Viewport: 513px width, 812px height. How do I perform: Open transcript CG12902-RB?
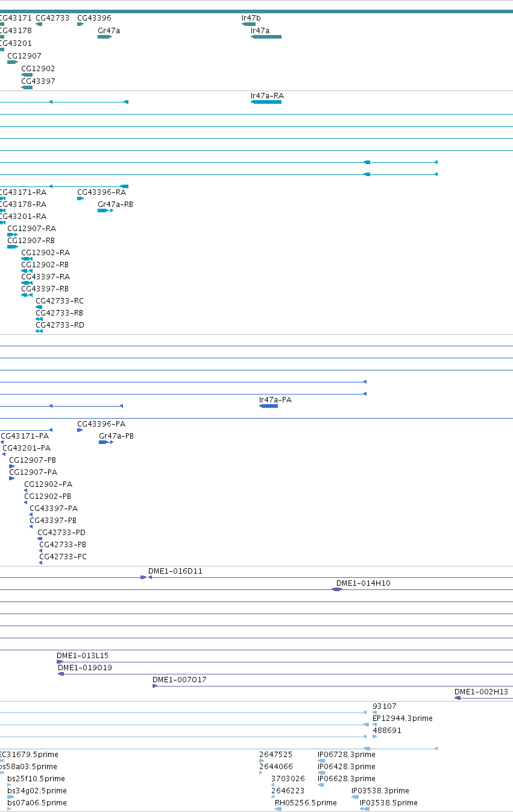coord(45,264)
